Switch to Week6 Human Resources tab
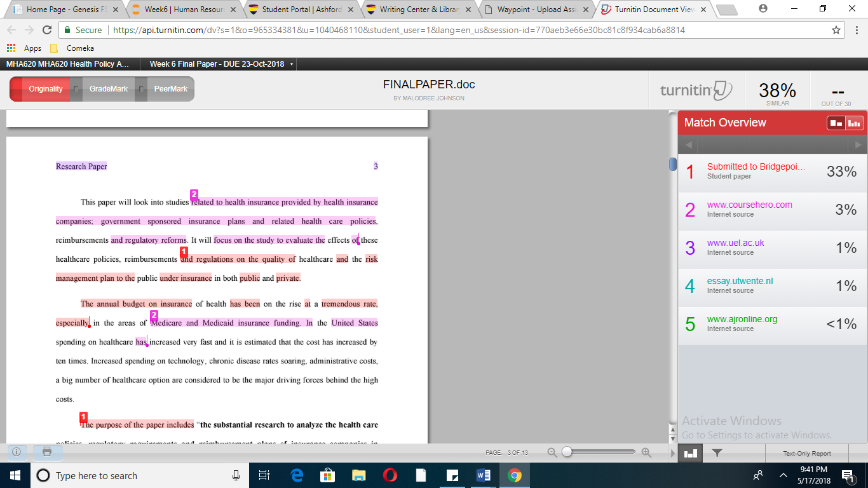This screenshot has height=488, width=868. [182, 10]
